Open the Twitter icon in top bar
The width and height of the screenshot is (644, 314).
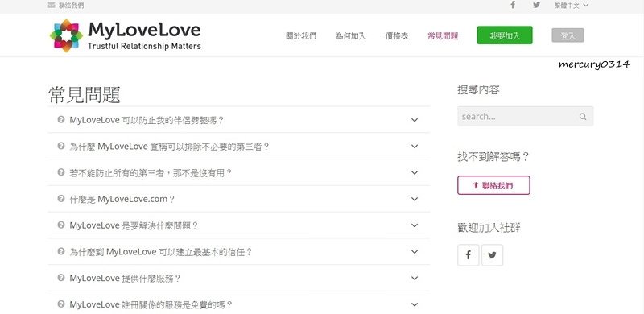[536, 6]
